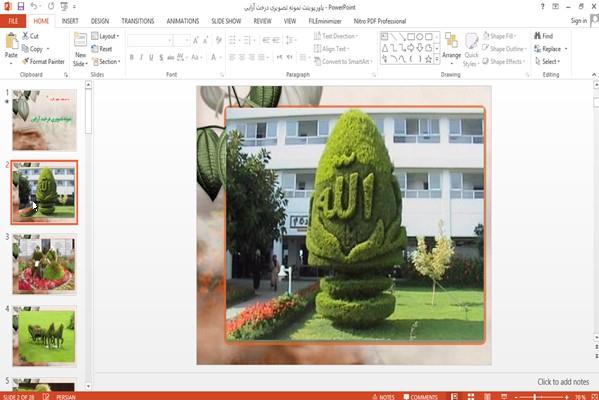Toggle Bold formatting
The image size is (599, 400).
tap(132, 57)
